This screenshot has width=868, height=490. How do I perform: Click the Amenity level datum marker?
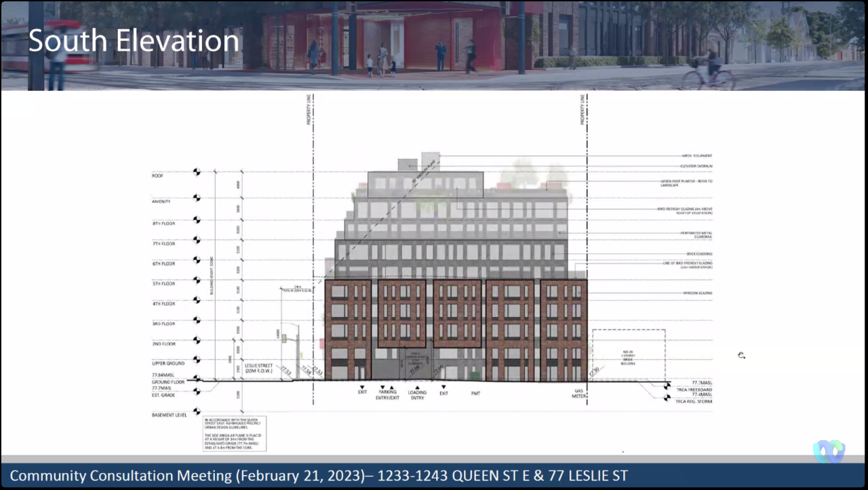click(197, 198)
